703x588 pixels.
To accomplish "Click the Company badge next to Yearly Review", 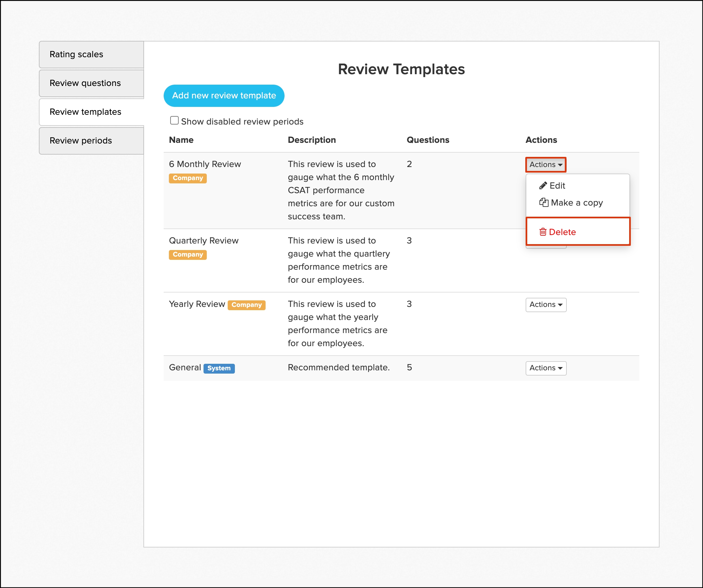I will [x=246, y=305].
